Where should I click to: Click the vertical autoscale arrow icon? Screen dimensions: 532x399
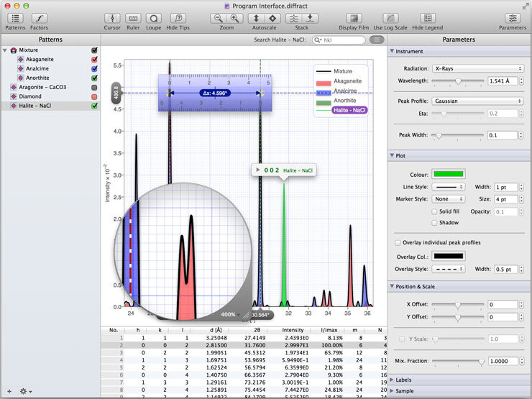[256, 18]
